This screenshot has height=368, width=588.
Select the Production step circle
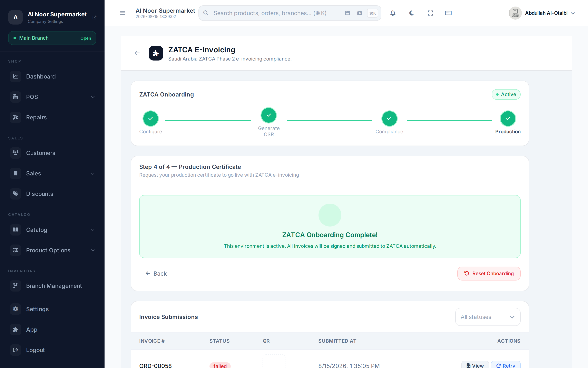[x=508, y=119]
